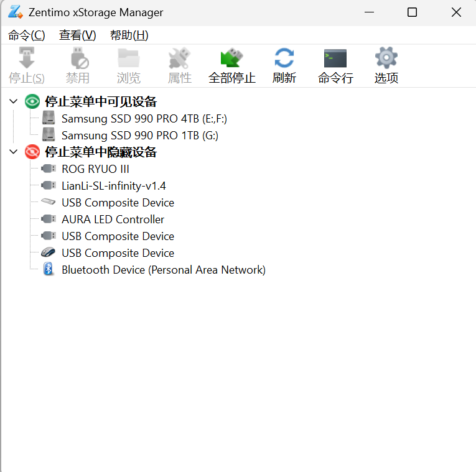Select 停止菜单中隐藏设备 group heading
This screenshot has height=472, width=476.
coord(101,152)
